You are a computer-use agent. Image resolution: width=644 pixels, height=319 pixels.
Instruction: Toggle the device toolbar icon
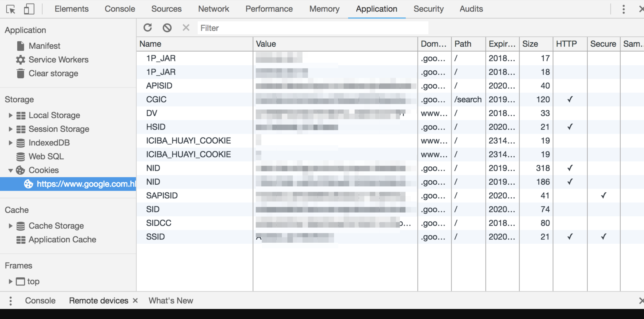(29, 9)
